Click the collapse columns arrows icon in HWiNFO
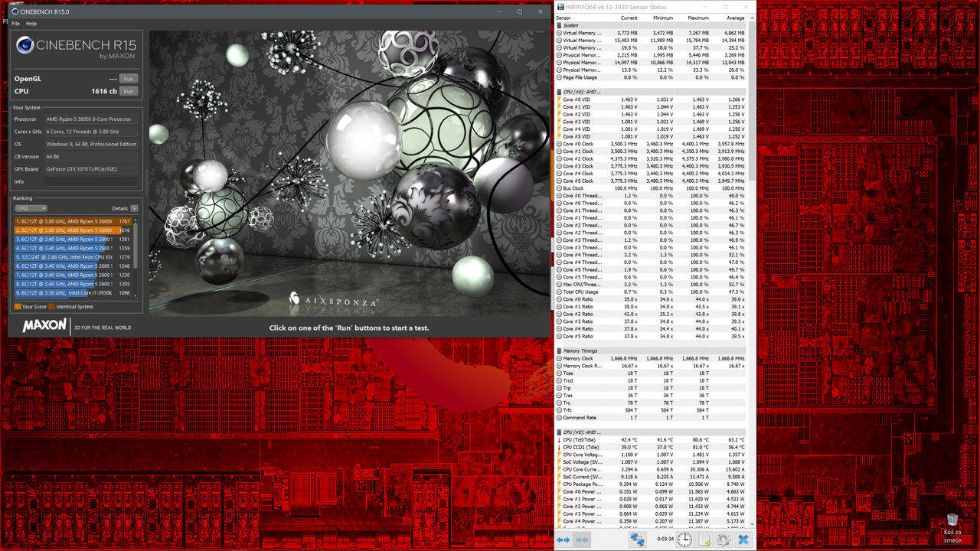 click(582, 540)
